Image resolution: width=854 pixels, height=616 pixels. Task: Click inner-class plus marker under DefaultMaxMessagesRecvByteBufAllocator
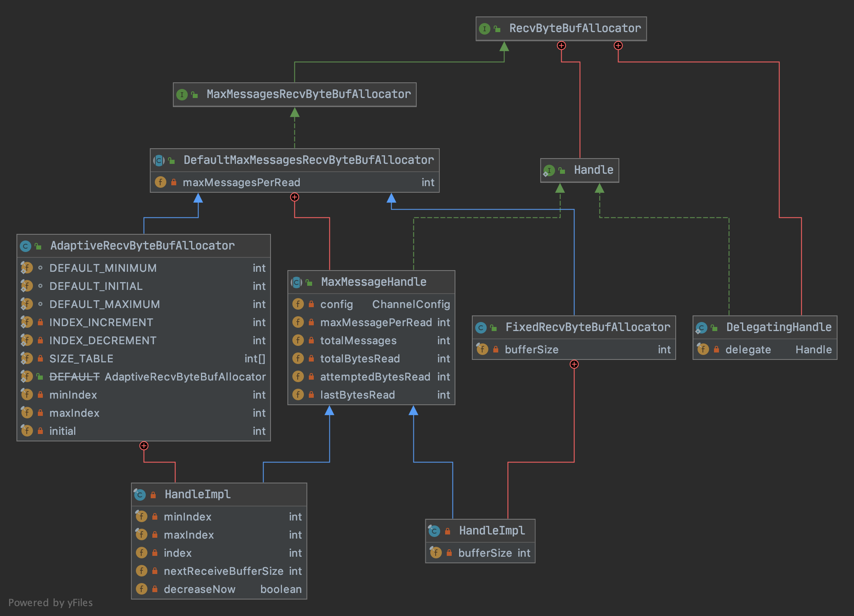pos(294,197)
